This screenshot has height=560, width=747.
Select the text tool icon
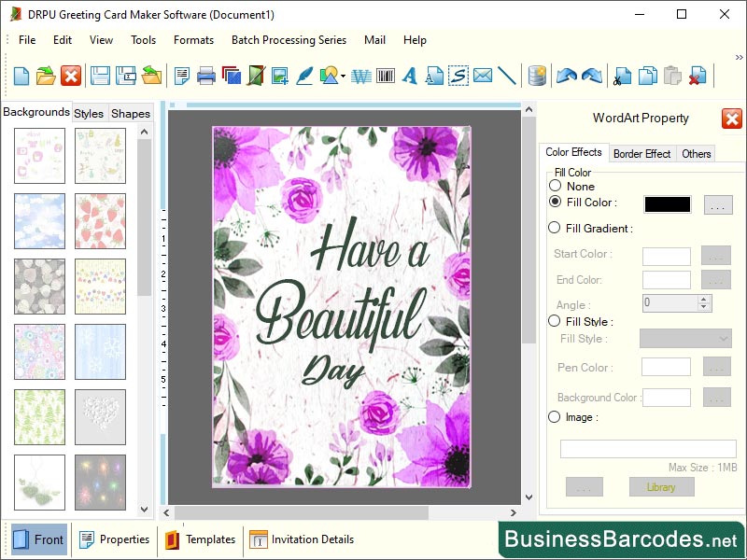point(409,76)
